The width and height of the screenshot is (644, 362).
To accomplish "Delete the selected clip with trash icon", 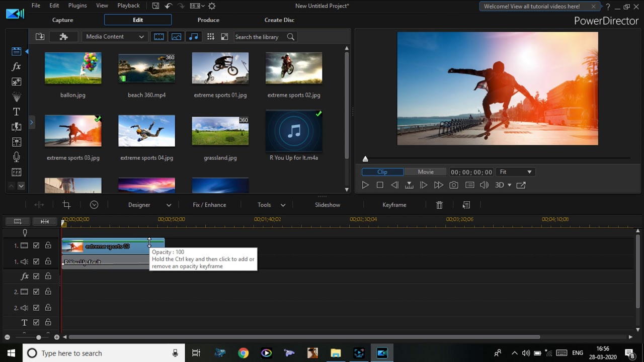I will [x=439, y=205].
